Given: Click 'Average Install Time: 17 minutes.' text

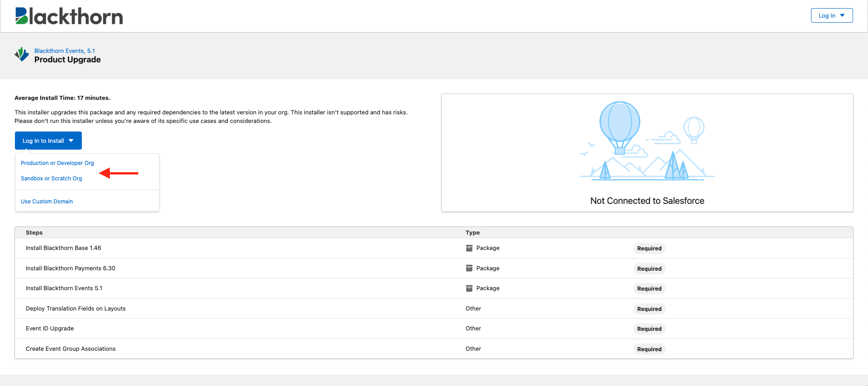Looking at the screenshot, I should click(62, 98).
